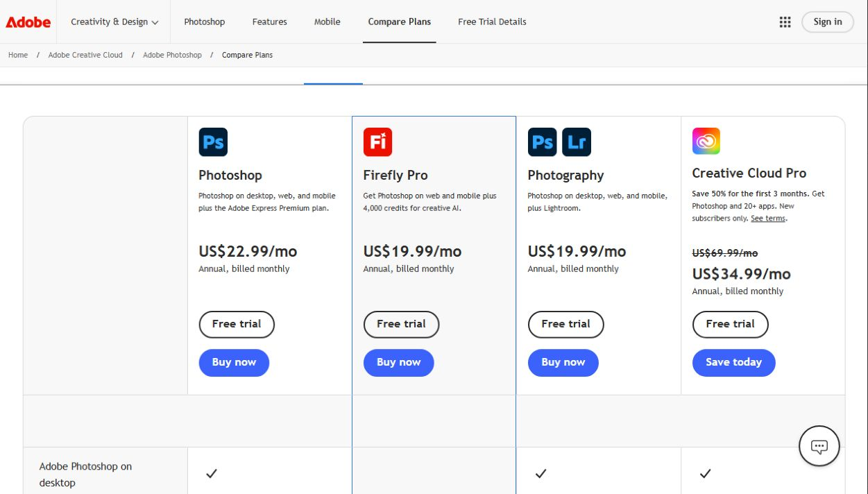This screenshot has height=494, width=868.
Task: Click the Firefly Pro heading
Action: tap(395, 176)
